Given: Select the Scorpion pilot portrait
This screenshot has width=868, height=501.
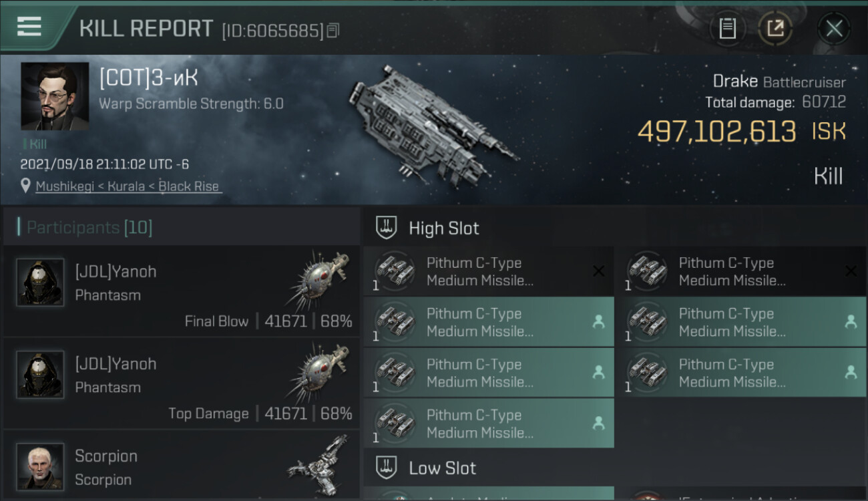Looking at the screenshot, I should [x=40, y=466].
